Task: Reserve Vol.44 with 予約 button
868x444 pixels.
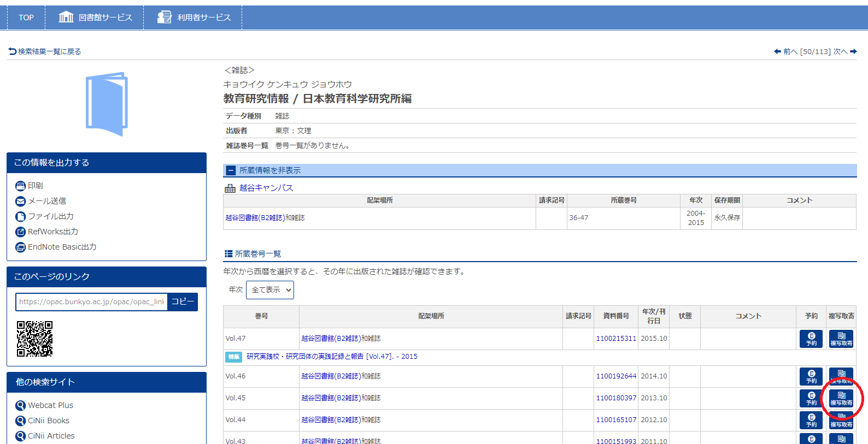Action: [811, 421]
